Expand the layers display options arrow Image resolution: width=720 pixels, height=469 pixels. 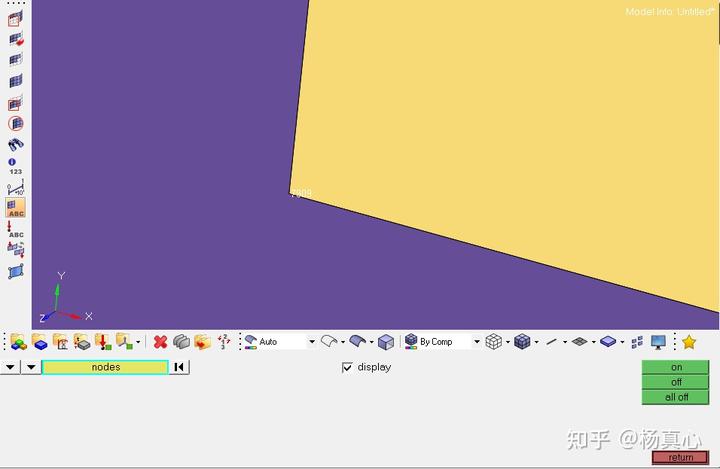click(622, 342)
